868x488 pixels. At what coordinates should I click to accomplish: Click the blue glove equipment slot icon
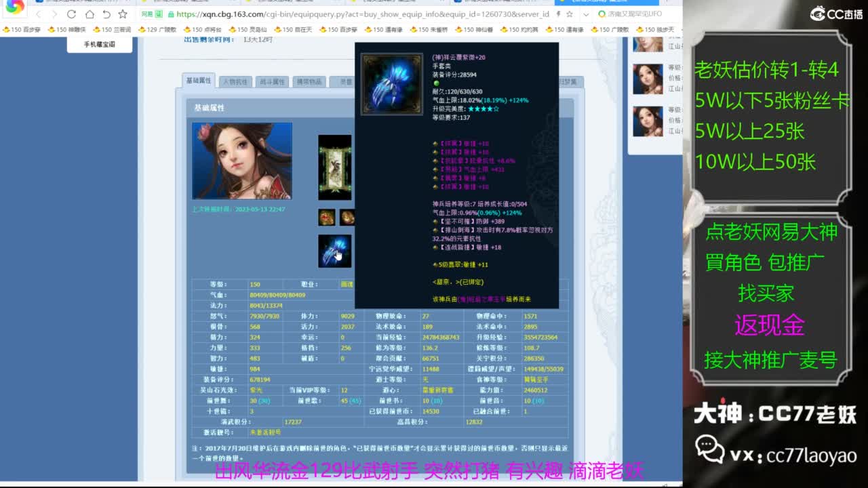(335, 251)
